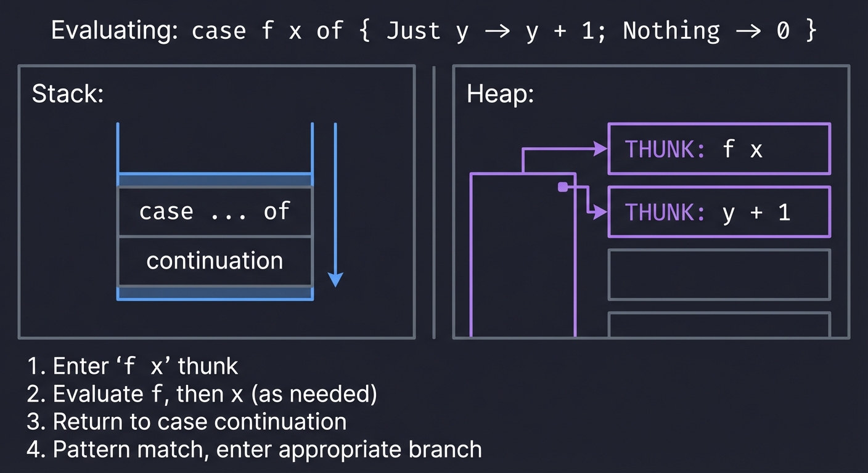The height and width of the screenshot is (473, 868).
Task: Expand the Stack panel
Action: 217,200
